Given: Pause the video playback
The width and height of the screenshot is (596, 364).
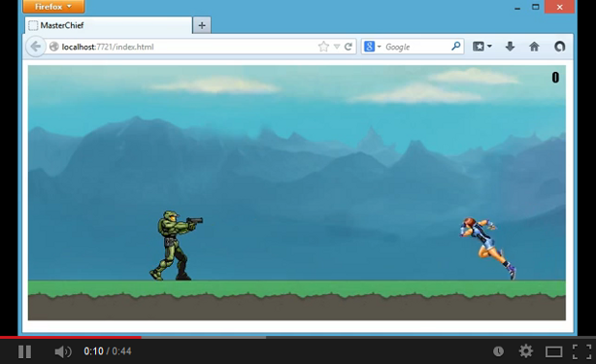Looking at the screenshot, I should coord(24,351).
